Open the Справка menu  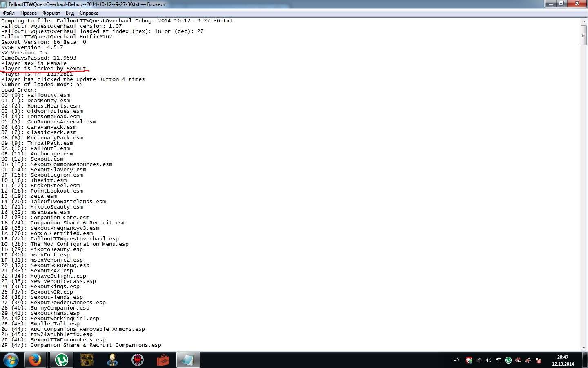pyautogui.click(x=89, y=13)
